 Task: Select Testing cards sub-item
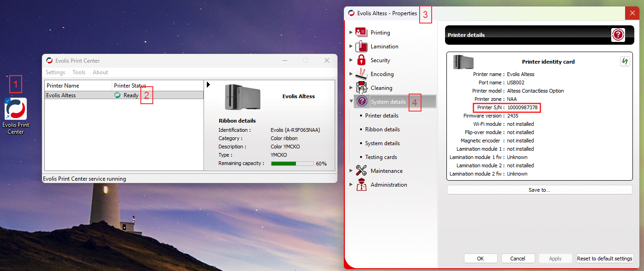pos(381,157)
